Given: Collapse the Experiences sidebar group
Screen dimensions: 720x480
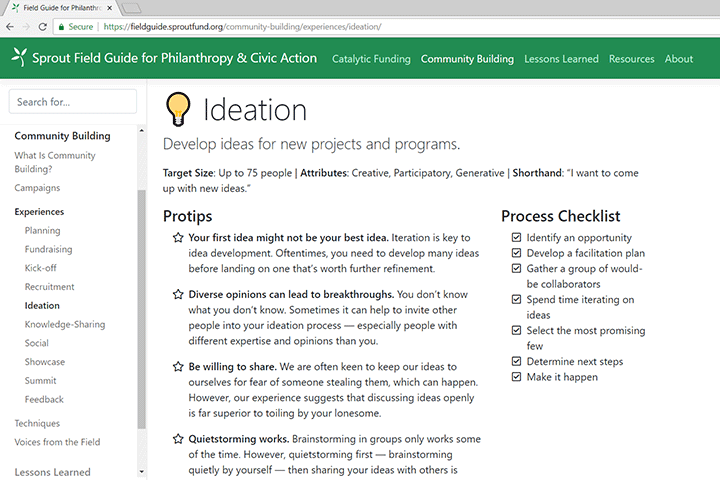Looking at the screenshot, I should coord(39,212).
